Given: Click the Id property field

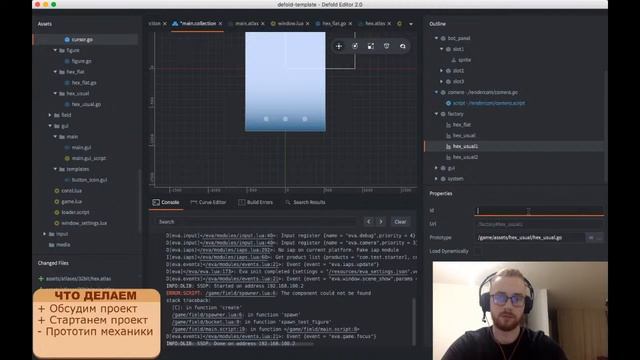Looking at the screenshot, I should click(x=539, y=211).
